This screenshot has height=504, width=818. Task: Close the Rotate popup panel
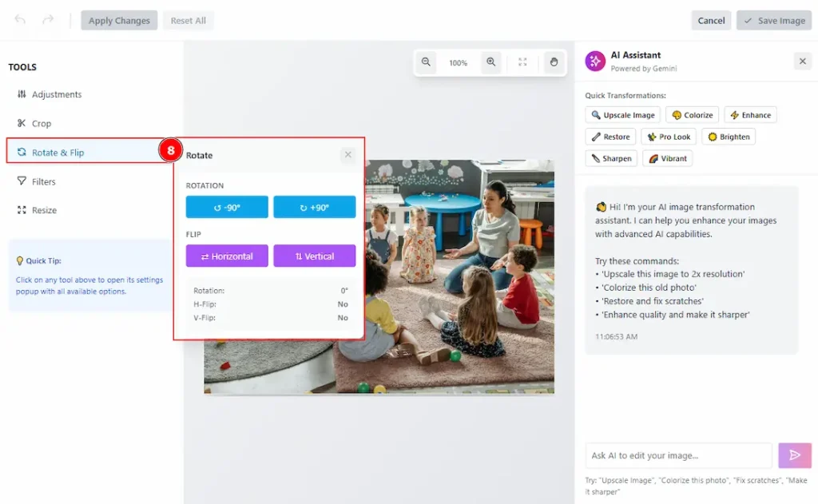click(x=347, y=155)
